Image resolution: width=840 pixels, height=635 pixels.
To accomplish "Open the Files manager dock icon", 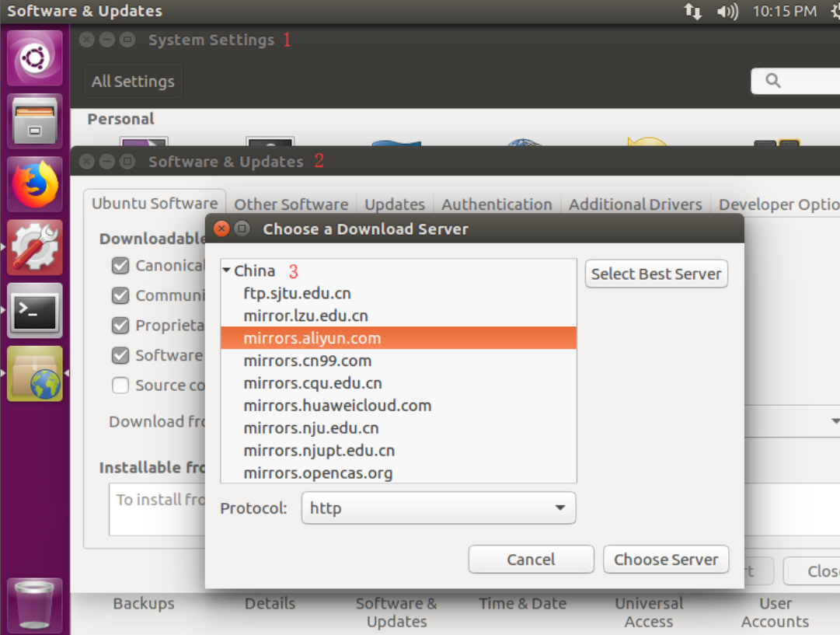I will point(35,121).
